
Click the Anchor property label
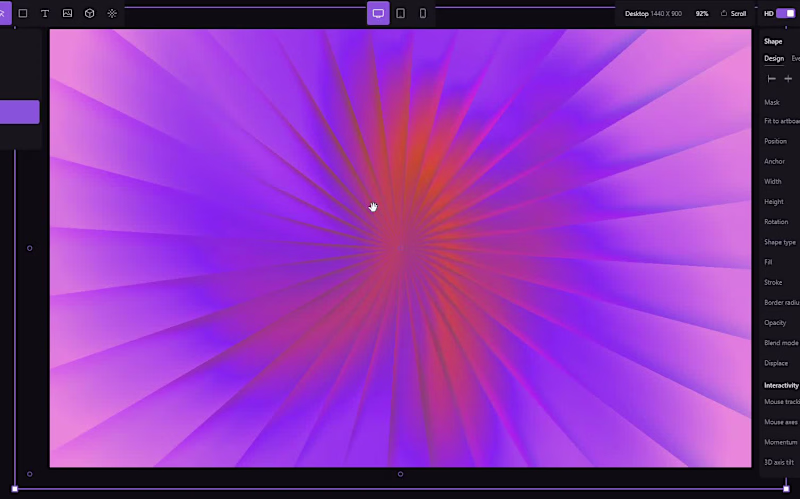coord(774,161)
